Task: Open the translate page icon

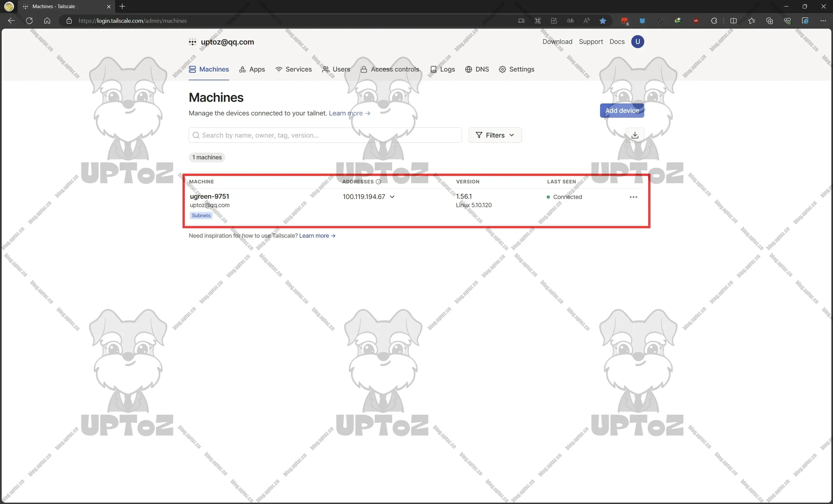Action: pyautogui.click(x=570, y=20)
